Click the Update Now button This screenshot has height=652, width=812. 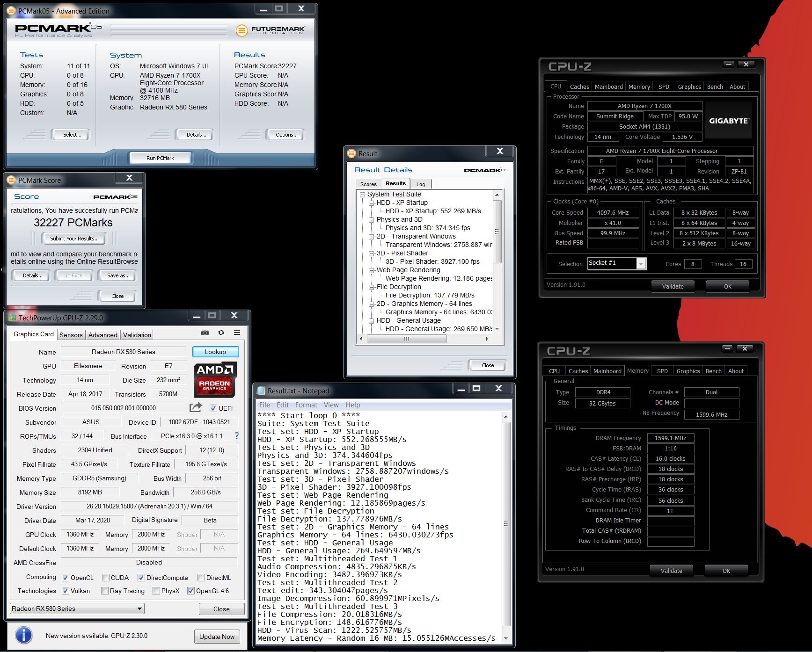217,637
